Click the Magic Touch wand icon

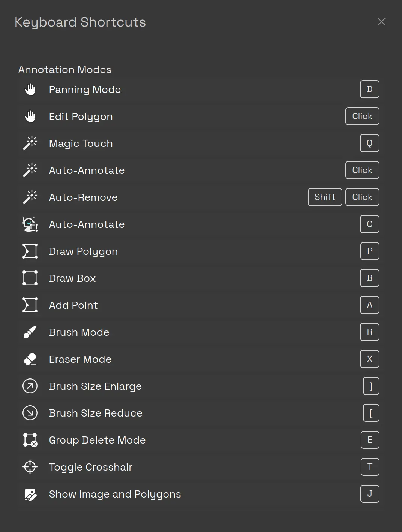pyautogui.click(x=30, y=143)
